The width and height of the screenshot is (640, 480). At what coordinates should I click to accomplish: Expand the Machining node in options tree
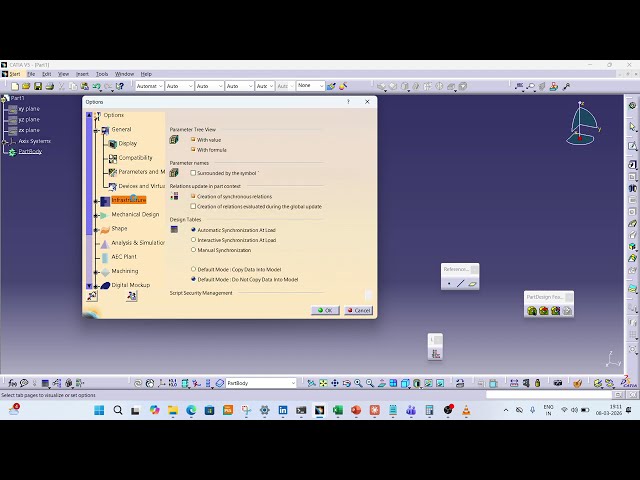point(97,272)
